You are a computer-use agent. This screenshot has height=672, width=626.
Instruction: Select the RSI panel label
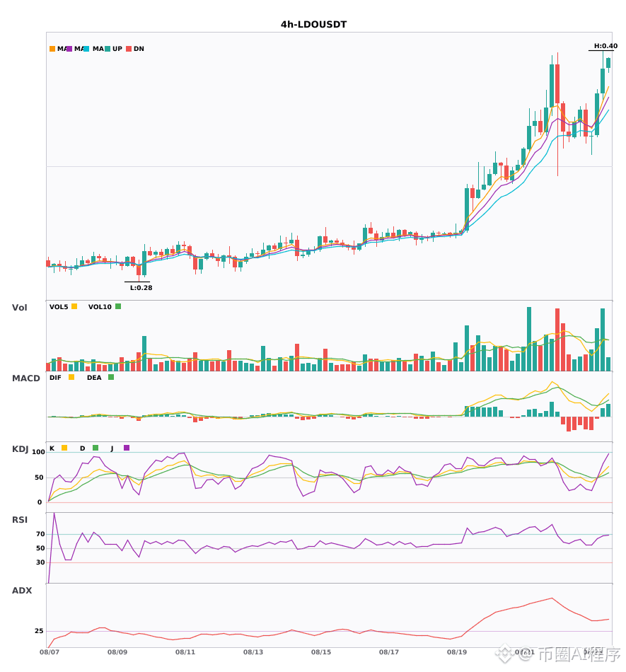[20, 520]
